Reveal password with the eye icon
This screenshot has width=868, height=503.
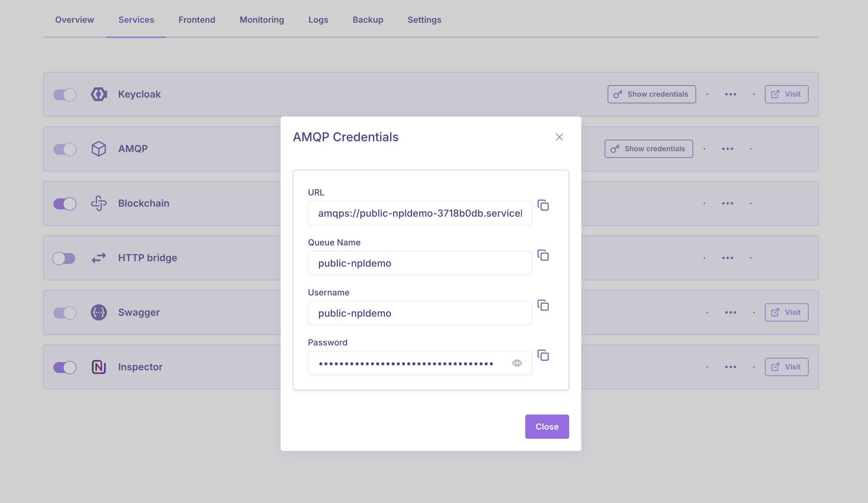pos(517,363)
